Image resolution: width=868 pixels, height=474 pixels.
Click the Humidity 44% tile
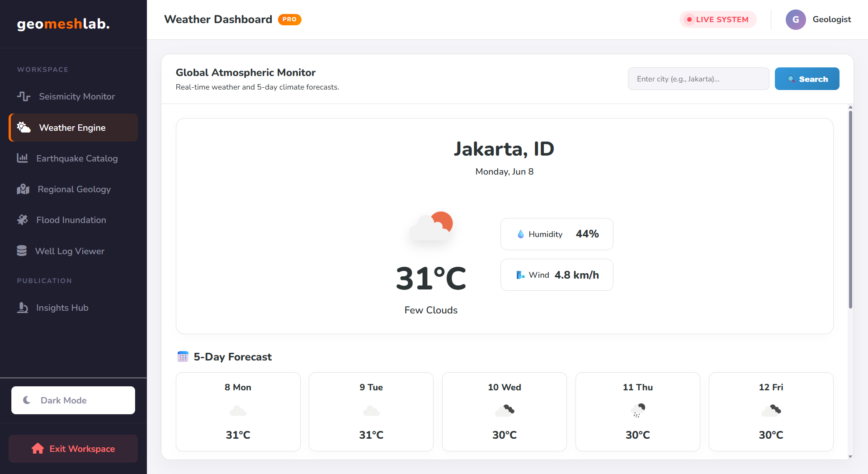557,234
